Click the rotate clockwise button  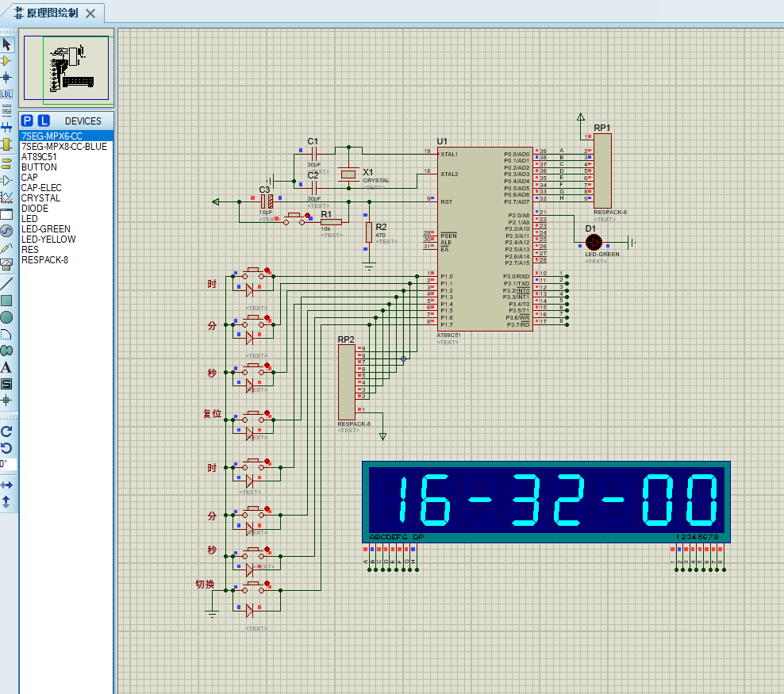tap(6, 431)
